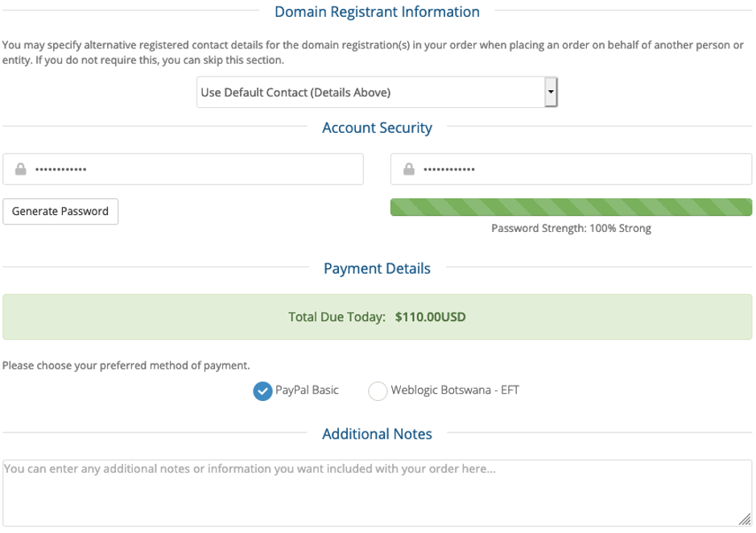
Task: Open the domain registrant contact dropdown
Action: (x=377, y=92)
